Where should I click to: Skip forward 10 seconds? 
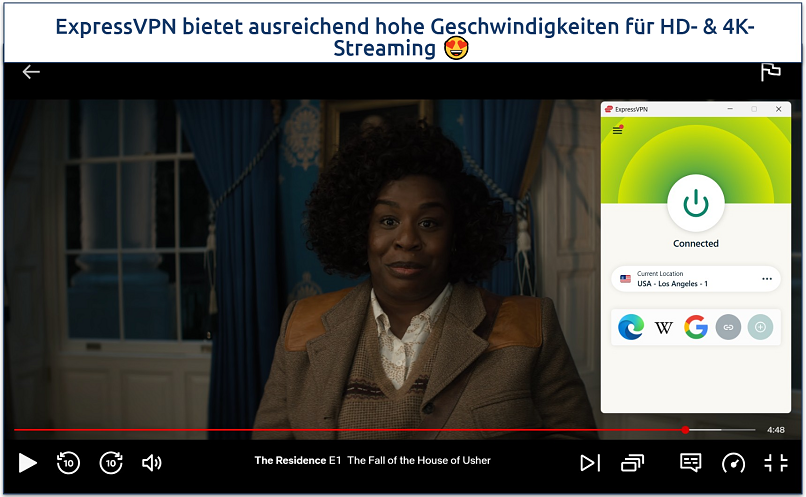(x=111, y=462)
